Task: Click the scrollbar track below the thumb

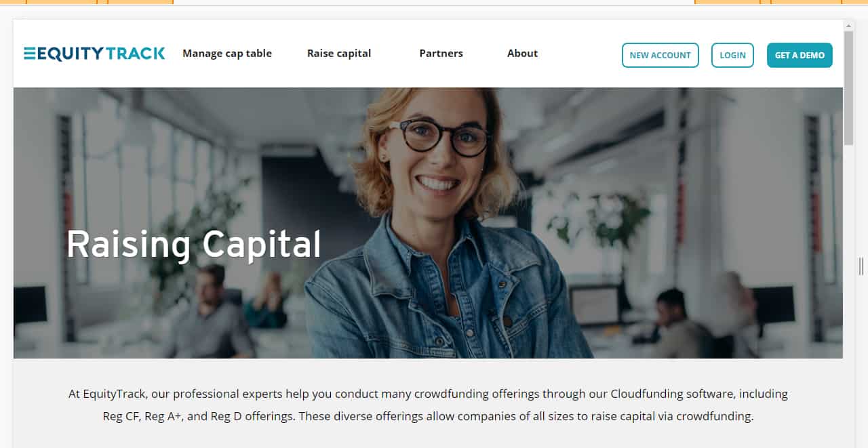Action: [848, 291]
